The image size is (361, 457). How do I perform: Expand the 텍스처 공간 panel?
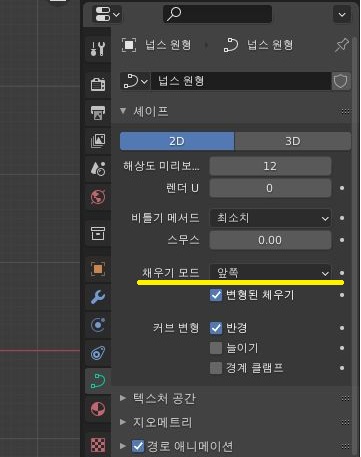click(x=123, y=398)
